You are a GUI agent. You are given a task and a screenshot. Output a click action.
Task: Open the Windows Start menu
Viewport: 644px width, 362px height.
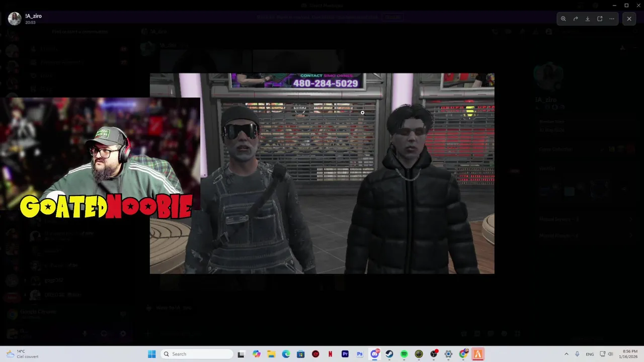(151, 354)
